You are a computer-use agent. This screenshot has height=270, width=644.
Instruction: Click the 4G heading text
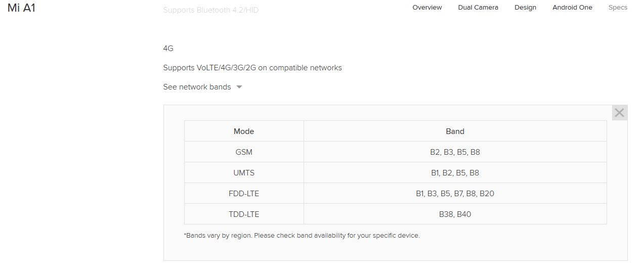click(168, 49)
